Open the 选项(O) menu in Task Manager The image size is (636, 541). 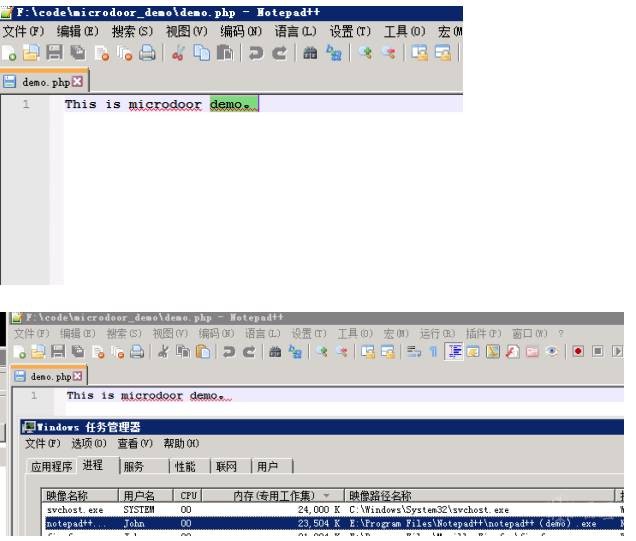click(x=89, y=443)
